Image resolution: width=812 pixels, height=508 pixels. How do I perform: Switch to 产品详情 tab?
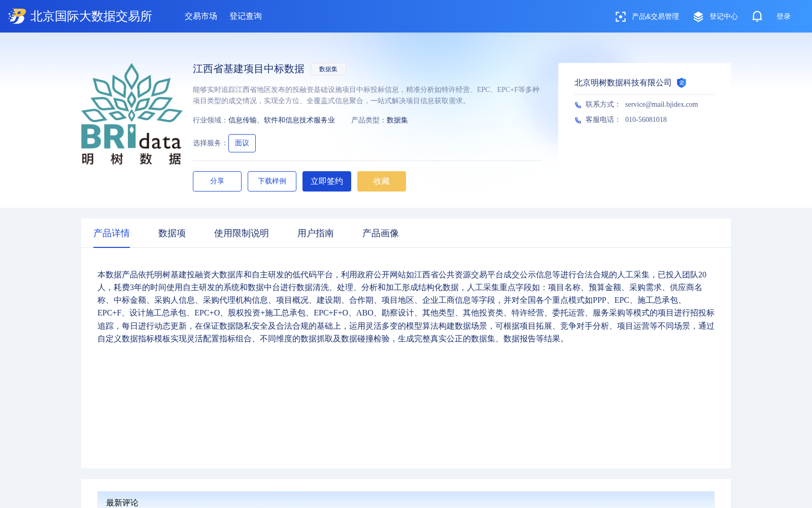click(112, 233)
